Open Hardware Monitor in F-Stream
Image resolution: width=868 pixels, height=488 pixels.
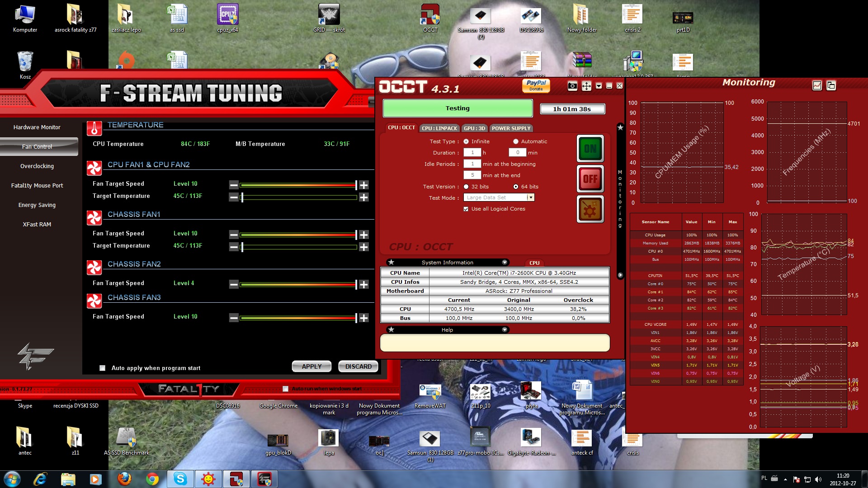[x=37, y=127]
